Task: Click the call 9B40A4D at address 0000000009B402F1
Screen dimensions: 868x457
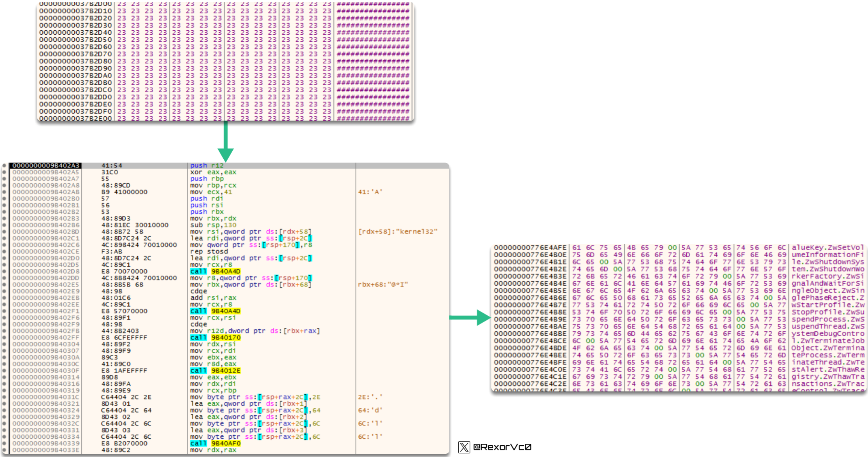Action: [216, 311]
